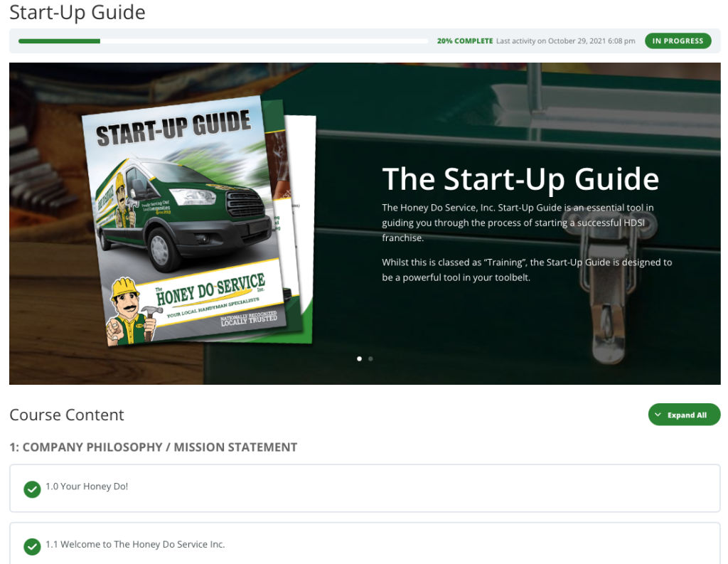Screen dimensions: 728x564
Task: Click the chevron icon in Expand All button
Action: [x=658, y=415]
